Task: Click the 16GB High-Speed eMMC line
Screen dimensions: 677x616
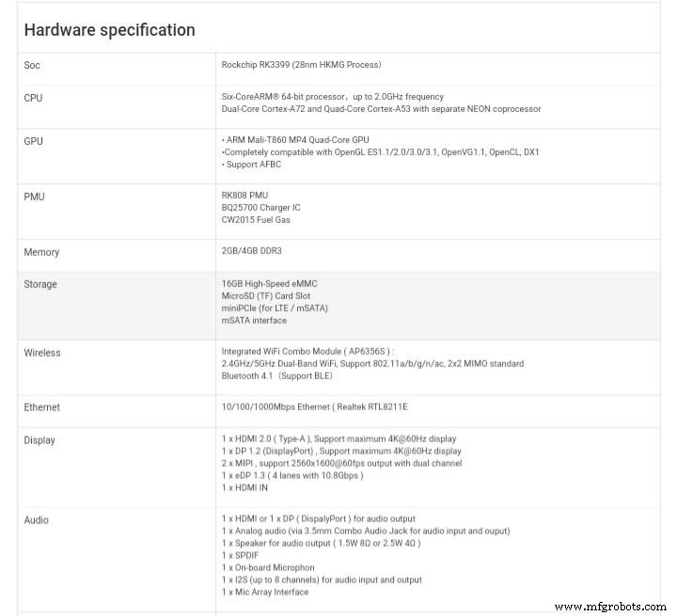Action: (x=268, y=283)
